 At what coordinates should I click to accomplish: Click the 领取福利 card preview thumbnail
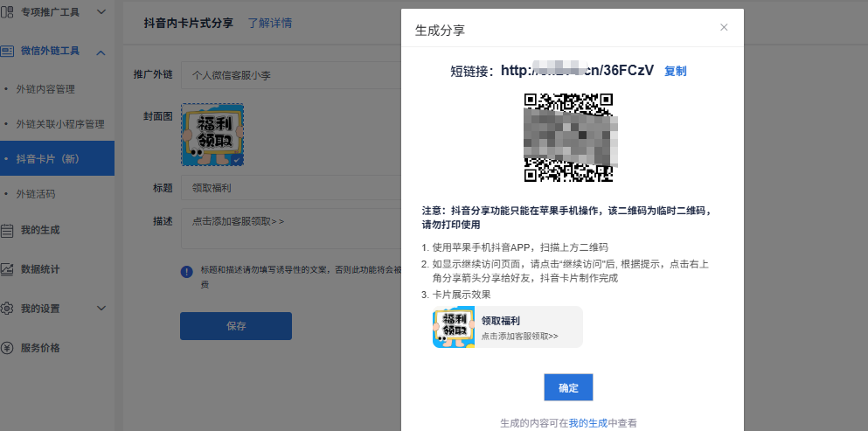click(x=448, y=328)
